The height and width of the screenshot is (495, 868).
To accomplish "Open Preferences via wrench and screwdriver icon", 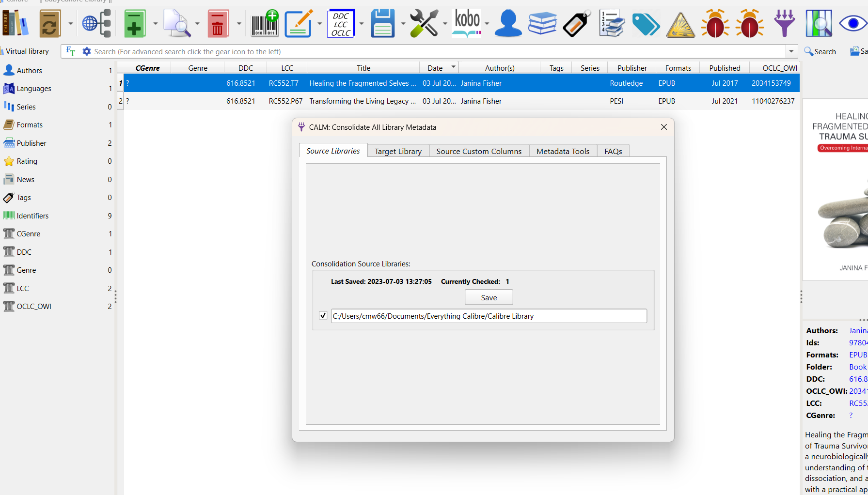I will click(424, 23).
